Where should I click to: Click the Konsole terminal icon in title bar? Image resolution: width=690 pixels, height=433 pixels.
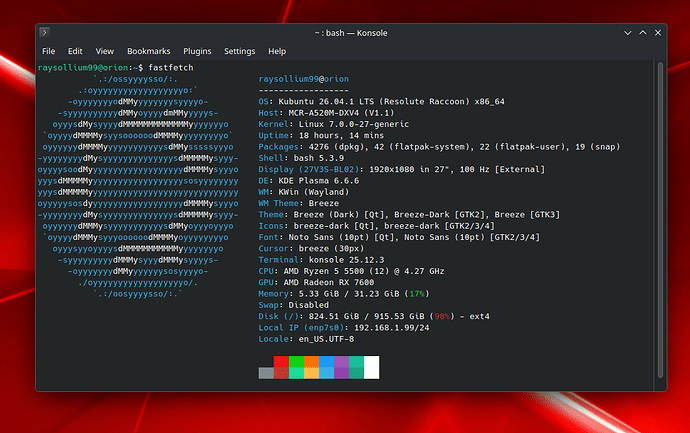[x=44, y=33]
